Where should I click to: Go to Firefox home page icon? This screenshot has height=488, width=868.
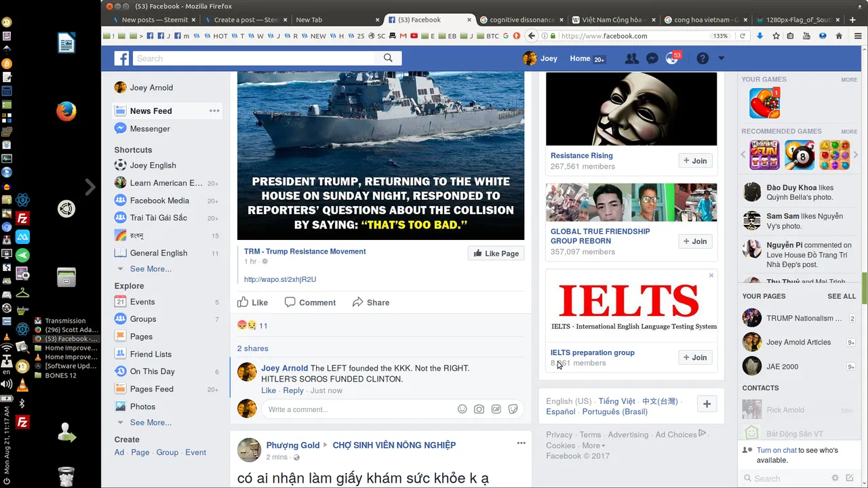point(839,36)
